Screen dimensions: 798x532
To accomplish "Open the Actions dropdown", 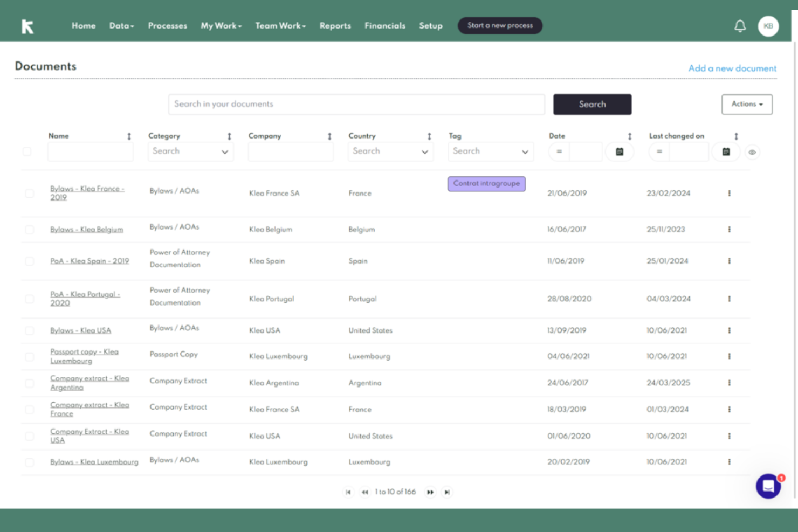I will tap(747, 104).
